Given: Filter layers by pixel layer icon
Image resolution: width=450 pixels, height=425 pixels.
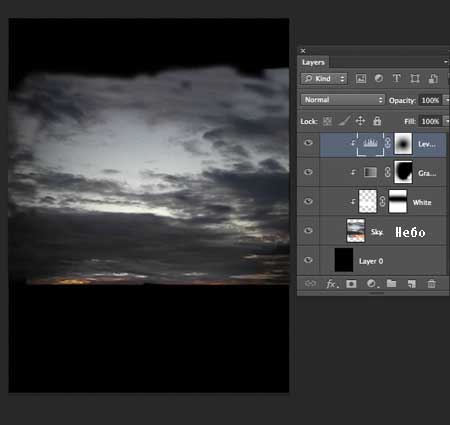Looking at the screenshot, I should pyautogui.click(x=361, y=79).
